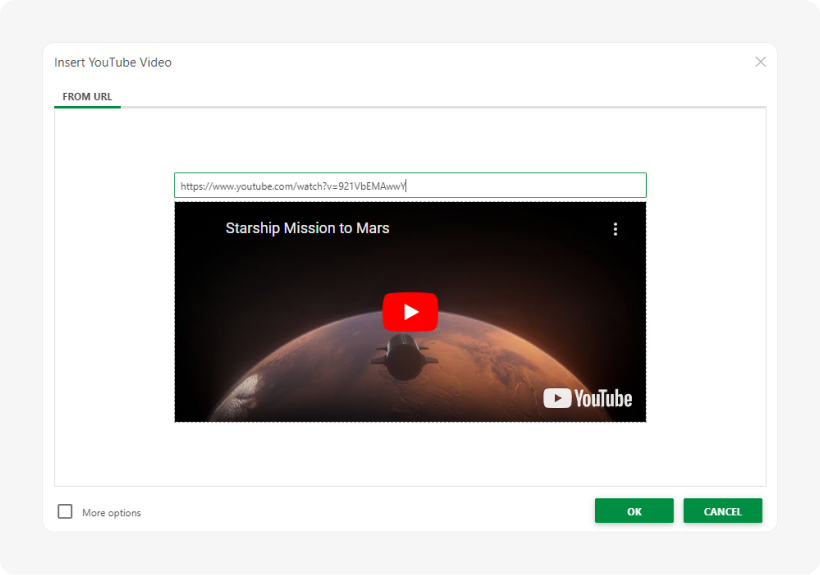Image resolution: width=820 pixels, height=575 pixels.
Task: Open the video's three-dot options menu
Action: tap(615, 229)
